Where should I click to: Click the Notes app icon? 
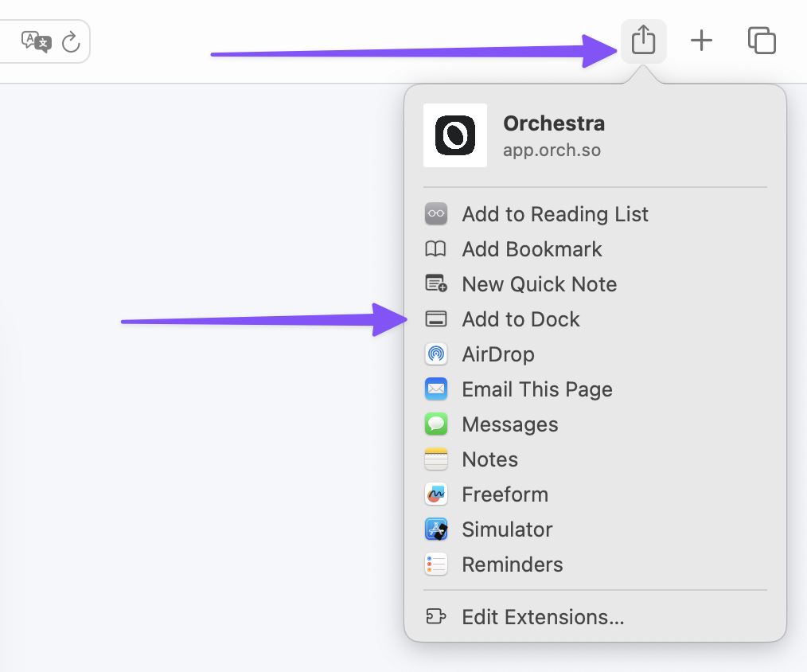[436, 459]
